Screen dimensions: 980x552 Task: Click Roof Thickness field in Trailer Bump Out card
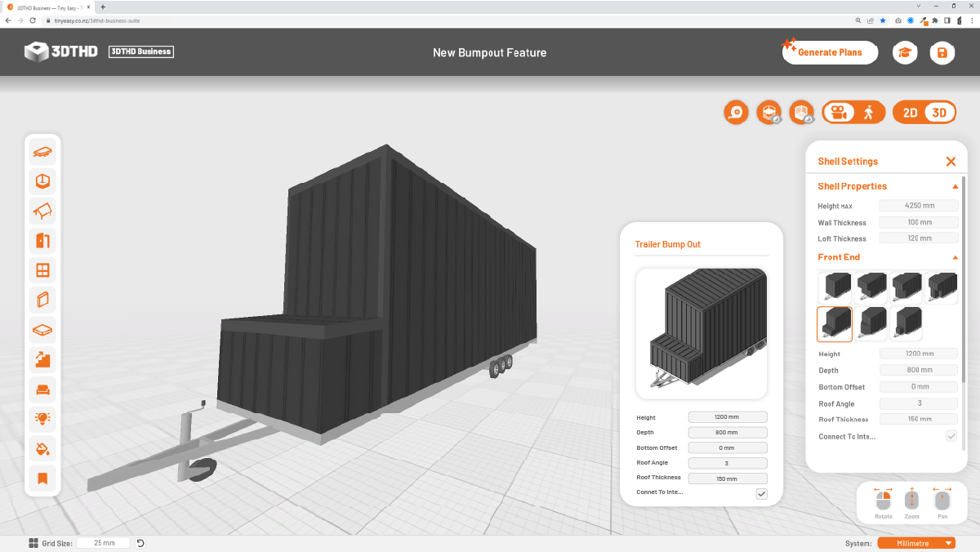point(728,479)
